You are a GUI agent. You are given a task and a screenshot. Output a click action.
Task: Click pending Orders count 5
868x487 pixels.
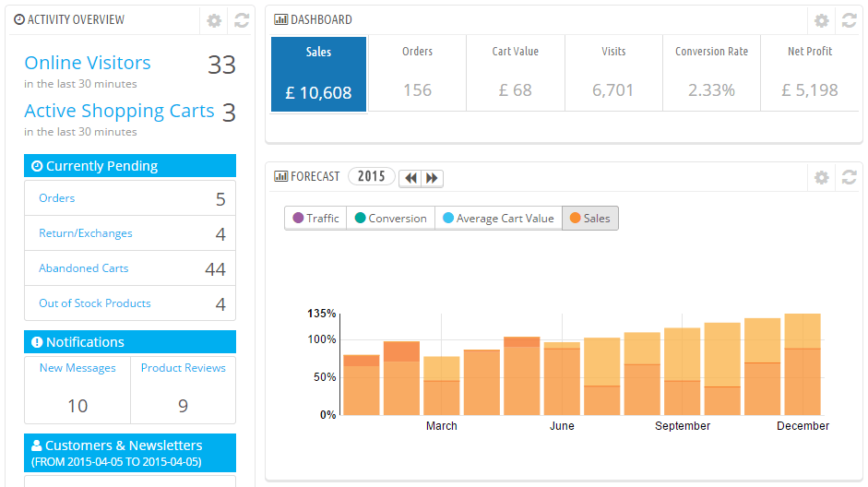point(220,199)
